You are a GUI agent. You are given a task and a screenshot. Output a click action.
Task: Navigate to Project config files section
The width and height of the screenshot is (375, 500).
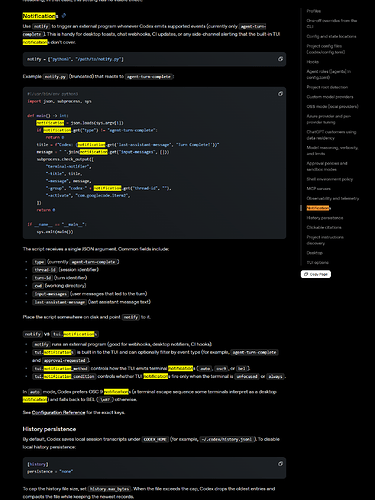point(326,49)
